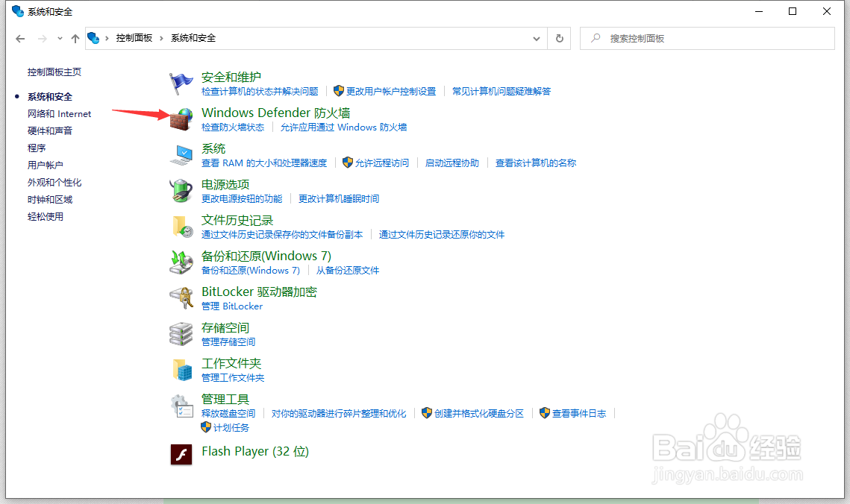Image resolution: width=850 pixels, height=504 pixels.
Task: Click the 备份和还原 drive icon
Action: tap(181, 262)
